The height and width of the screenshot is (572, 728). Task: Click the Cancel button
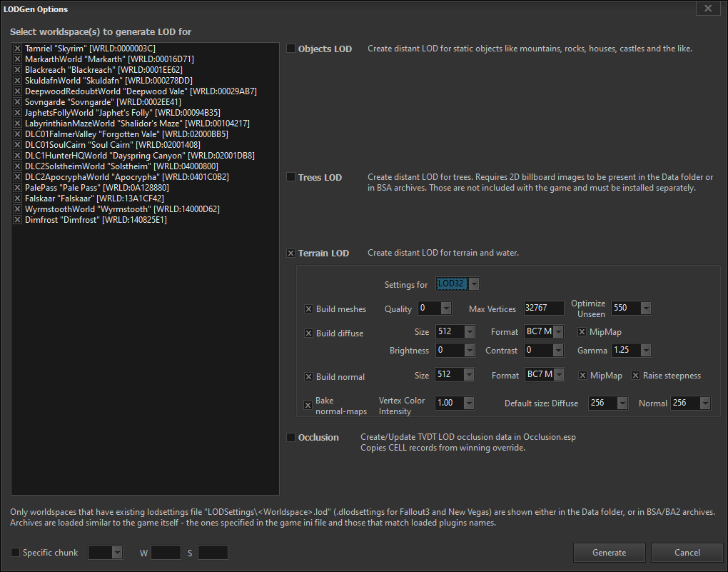[x=687, y=553]
